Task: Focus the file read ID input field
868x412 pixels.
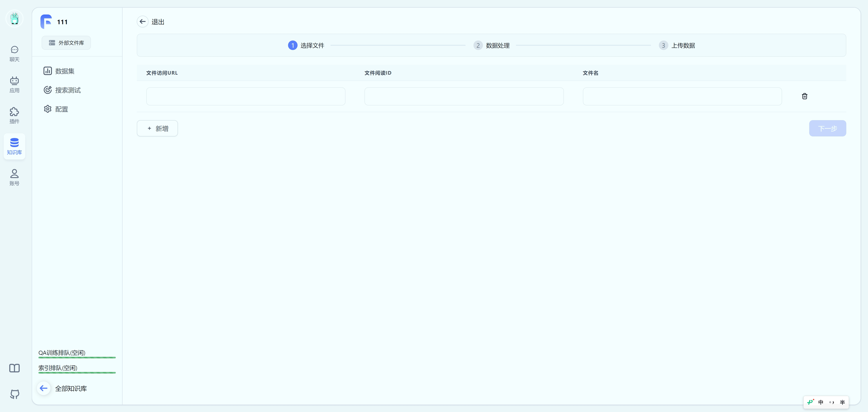Action: click(464, 96)
